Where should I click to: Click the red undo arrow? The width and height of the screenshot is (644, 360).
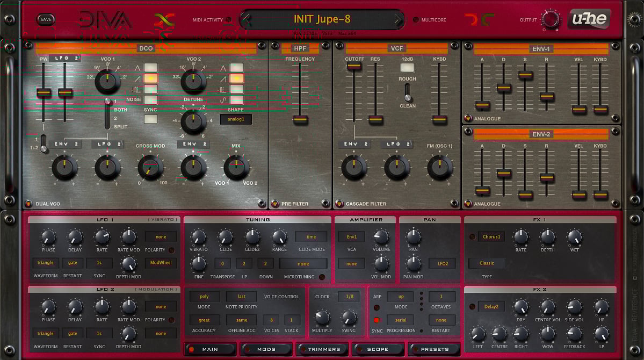(472, 20)
